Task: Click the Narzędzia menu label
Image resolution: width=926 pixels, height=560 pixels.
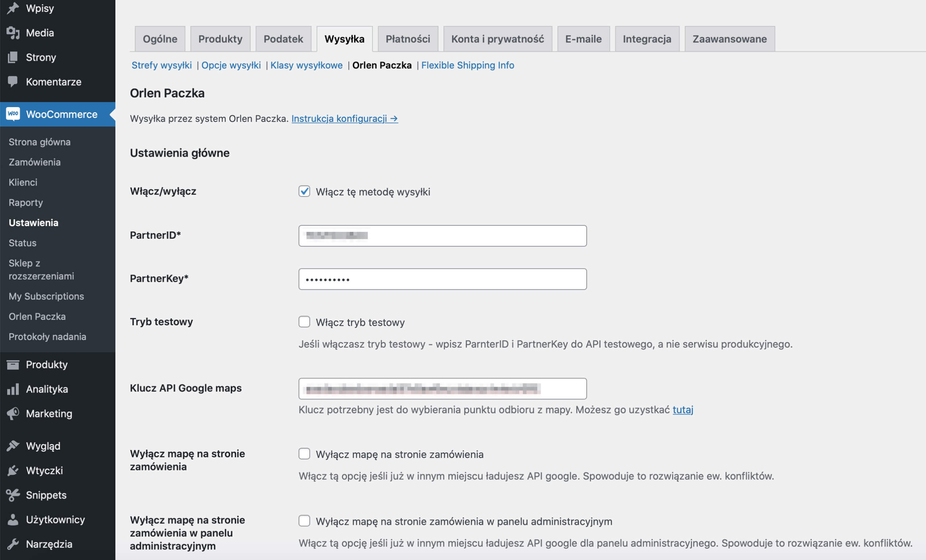Action: pyautogui.click(x=49, y=544)
